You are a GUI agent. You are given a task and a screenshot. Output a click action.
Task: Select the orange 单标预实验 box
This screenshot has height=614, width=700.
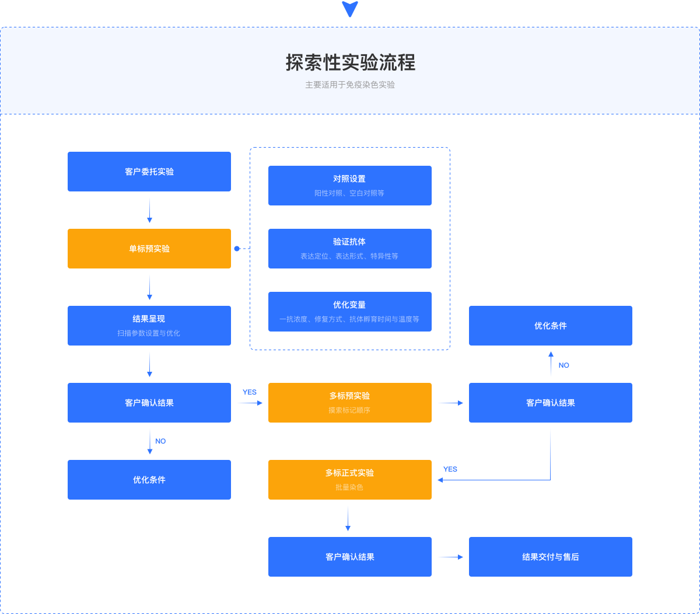coord(149,249)
